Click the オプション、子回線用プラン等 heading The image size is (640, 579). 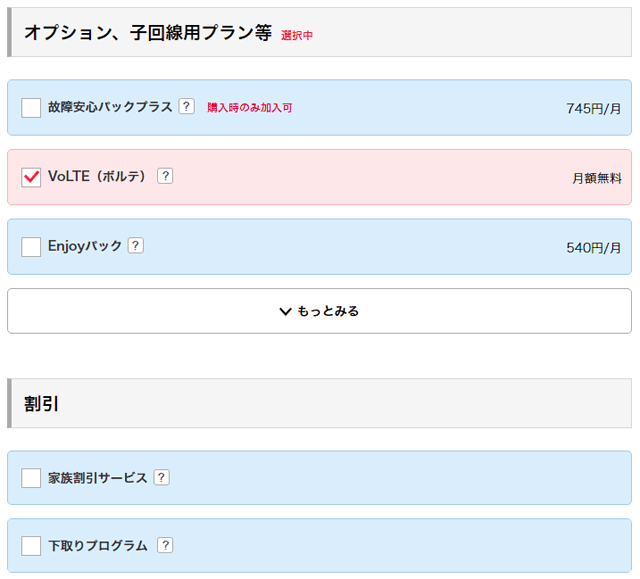tap(148, 32)
